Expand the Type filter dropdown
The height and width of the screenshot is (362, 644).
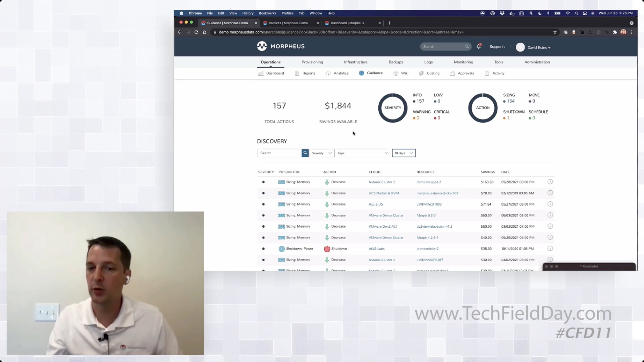point(363,153)
